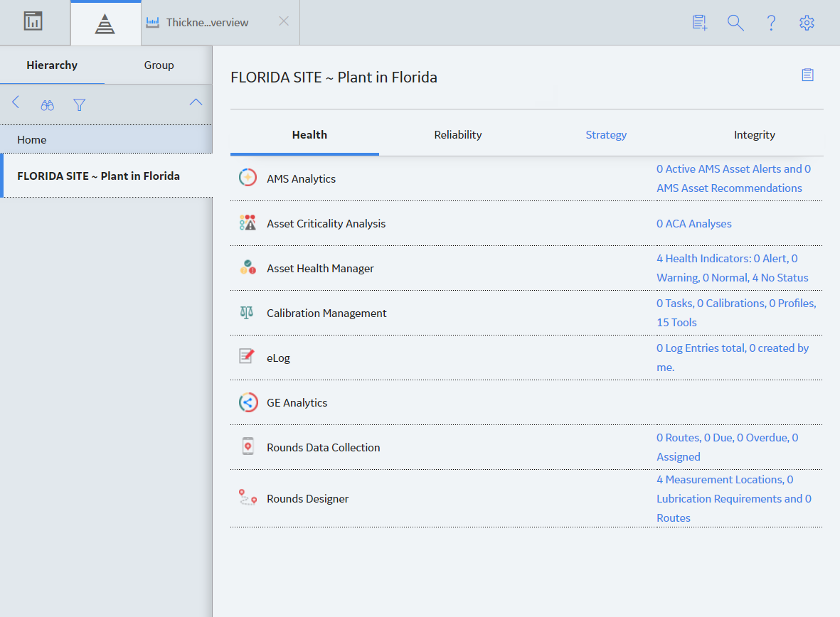The width and height of the screenshot is (840, 617).
Task: Click the Asset Health Manager icon
Action: click(248, 267)
